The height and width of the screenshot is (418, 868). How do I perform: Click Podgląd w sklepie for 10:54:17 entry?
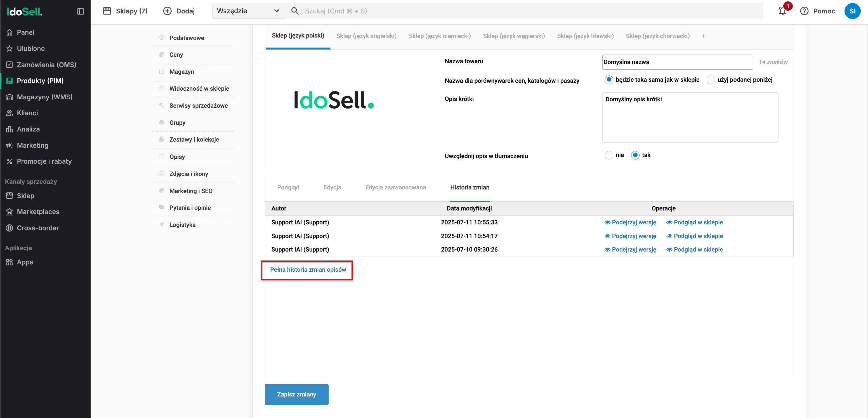click(x=694, y=236)
